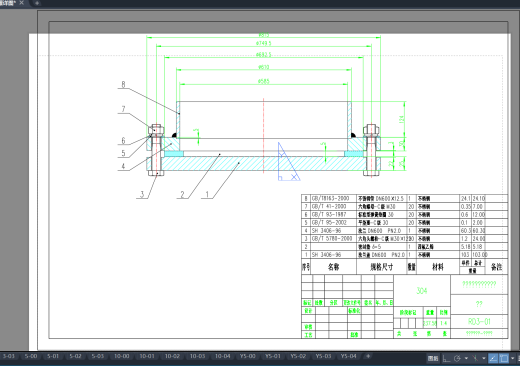Switch to layout tab 3-03
This screenshot has height=366, width=520.
pos(9,356)
